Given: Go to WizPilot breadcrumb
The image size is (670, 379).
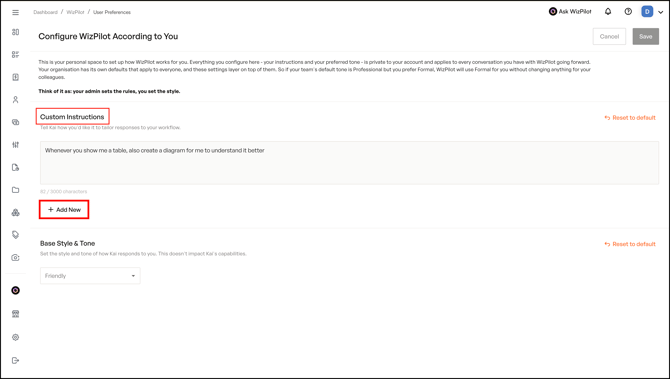Looking at the screenshot, I should [75, 12].
